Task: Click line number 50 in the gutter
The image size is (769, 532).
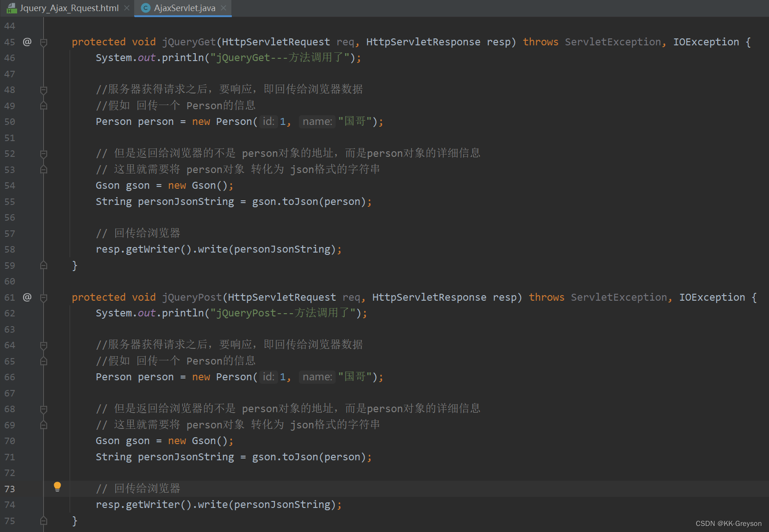Action: (10, 122)
